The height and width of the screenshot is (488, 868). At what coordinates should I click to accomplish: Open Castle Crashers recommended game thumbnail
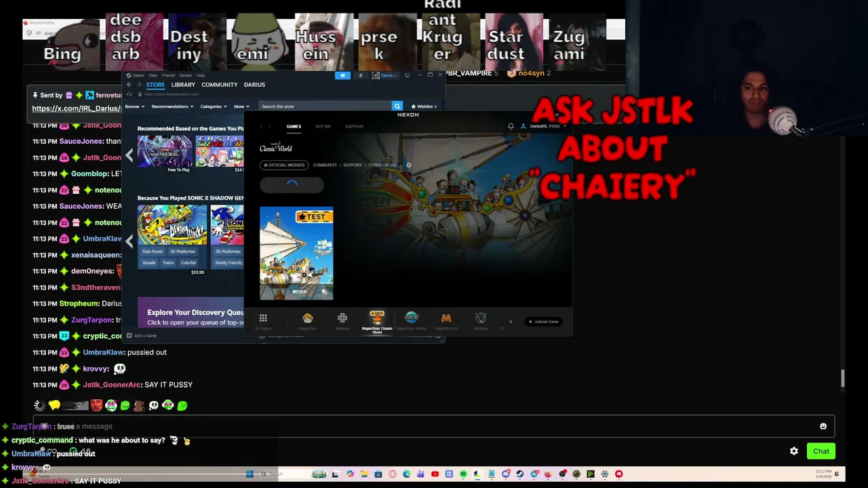tap(220, 151)
